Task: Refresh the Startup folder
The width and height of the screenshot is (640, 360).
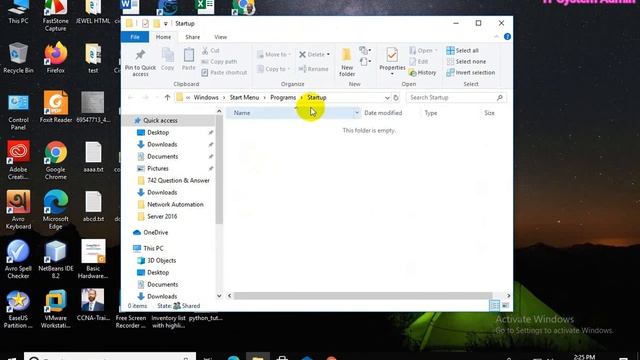Action: click(x=396, y=98)
